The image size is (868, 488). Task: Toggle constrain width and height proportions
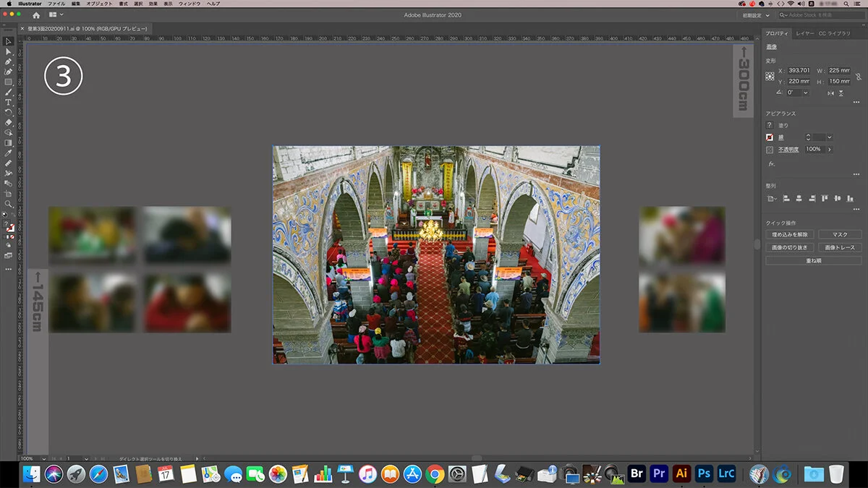[x=859, y=77]
